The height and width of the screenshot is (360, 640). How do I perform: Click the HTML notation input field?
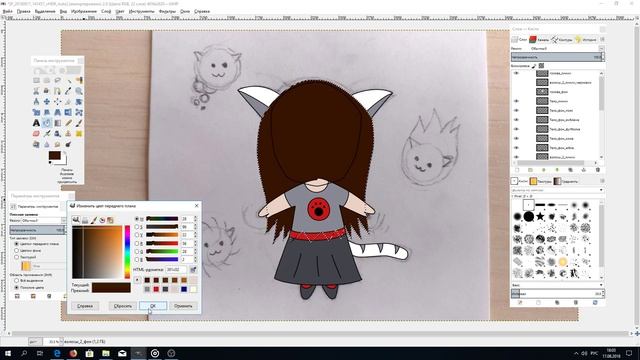click(x=176, y=269)
